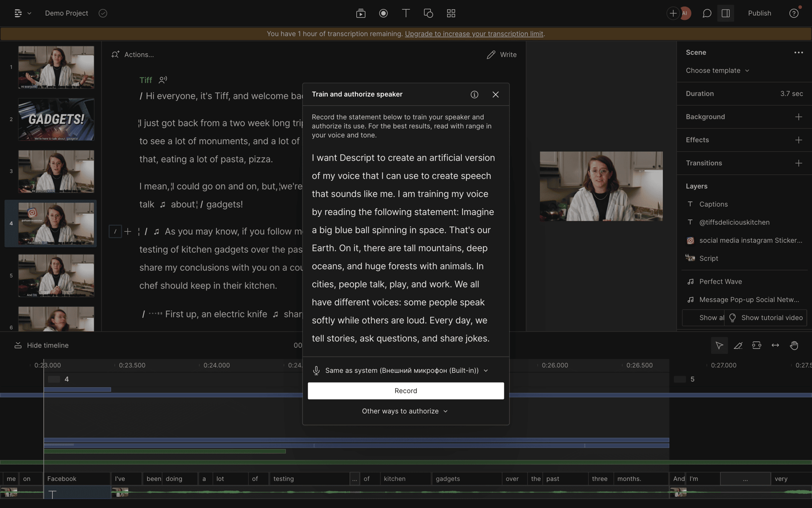Viewport: 812px width, 508px height.
Task: Expand Other ways to authorize
Action: (405, 411)
